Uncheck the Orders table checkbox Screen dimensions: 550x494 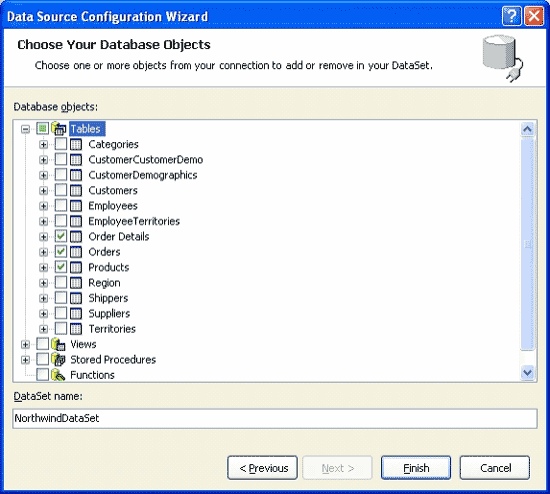61,252
